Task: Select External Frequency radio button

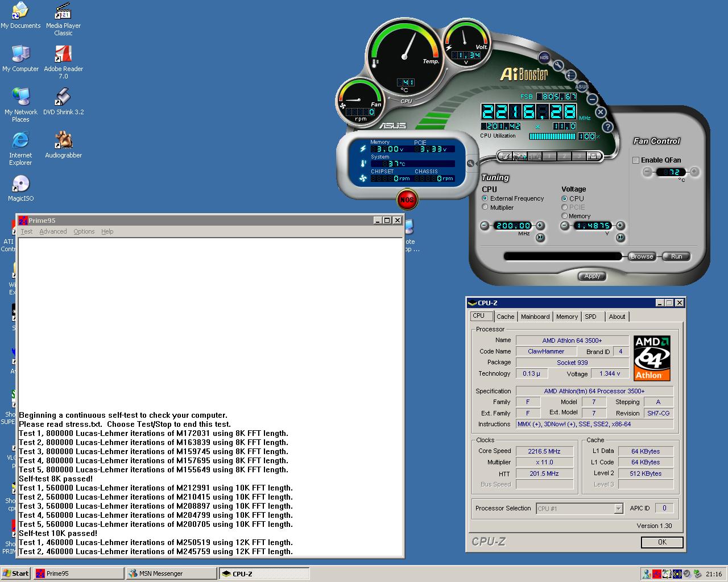Action: pyautogui.click(x=485, y=198)
